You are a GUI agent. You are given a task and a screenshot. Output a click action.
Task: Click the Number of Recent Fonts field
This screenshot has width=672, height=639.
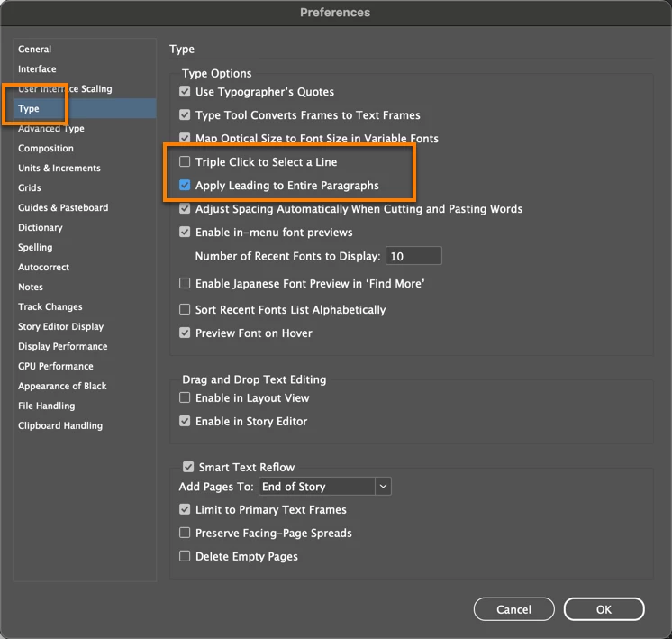[x=413, y=256]
